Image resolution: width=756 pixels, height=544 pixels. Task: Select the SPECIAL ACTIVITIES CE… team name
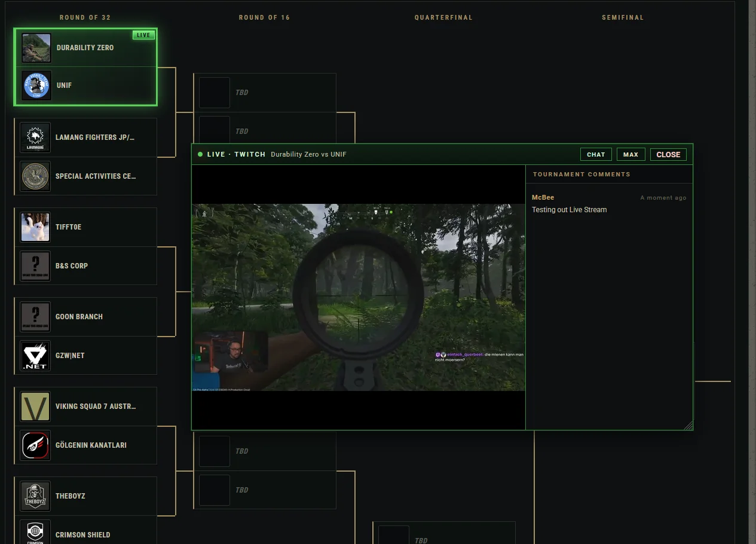tap(96, 176)
